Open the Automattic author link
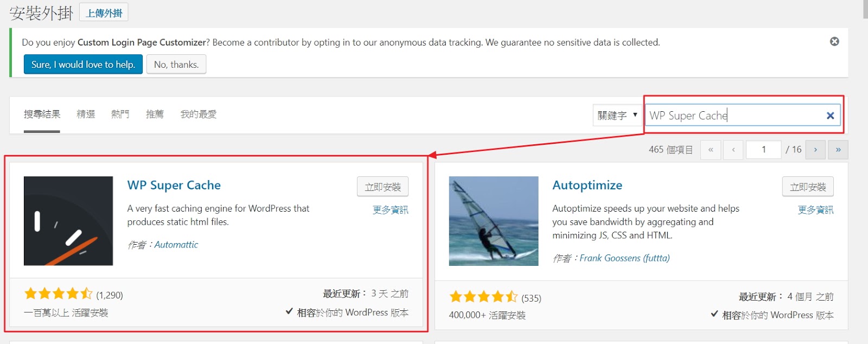Screen dimensions: 868x344 pos(176,245)
